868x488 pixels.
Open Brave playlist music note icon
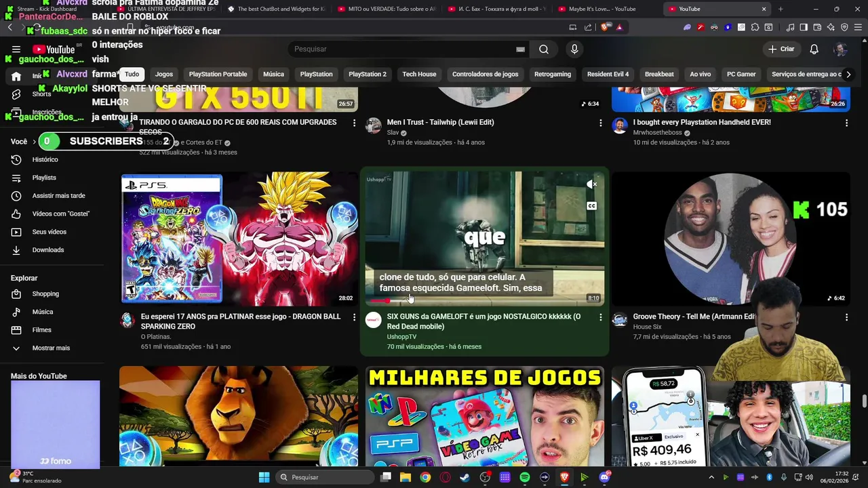tap(790, 27)
